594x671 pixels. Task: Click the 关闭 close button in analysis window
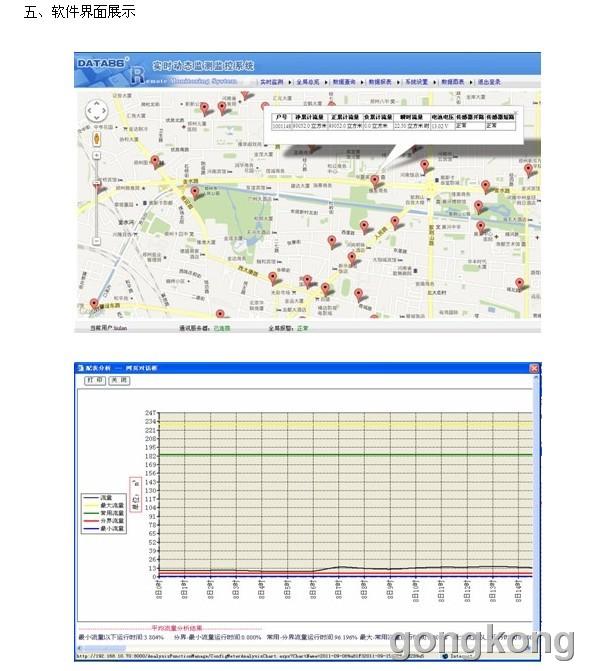pyautogui.click(x=119, y=380)
